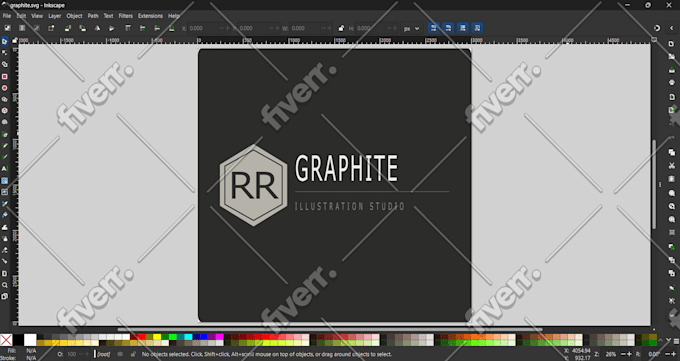
Task: Collapse panel with chevron at toolbar end
Action: point(671,28)
